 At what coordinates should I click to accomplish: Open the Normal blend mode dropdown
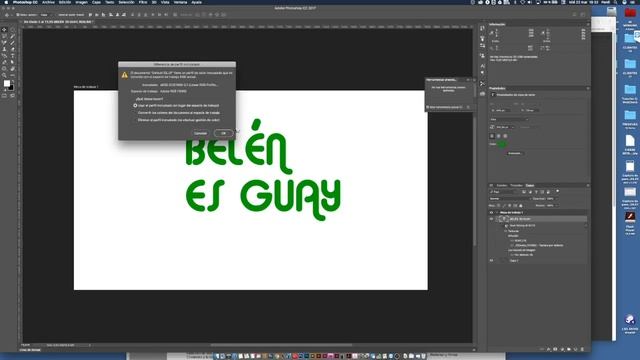coord(509,198)
